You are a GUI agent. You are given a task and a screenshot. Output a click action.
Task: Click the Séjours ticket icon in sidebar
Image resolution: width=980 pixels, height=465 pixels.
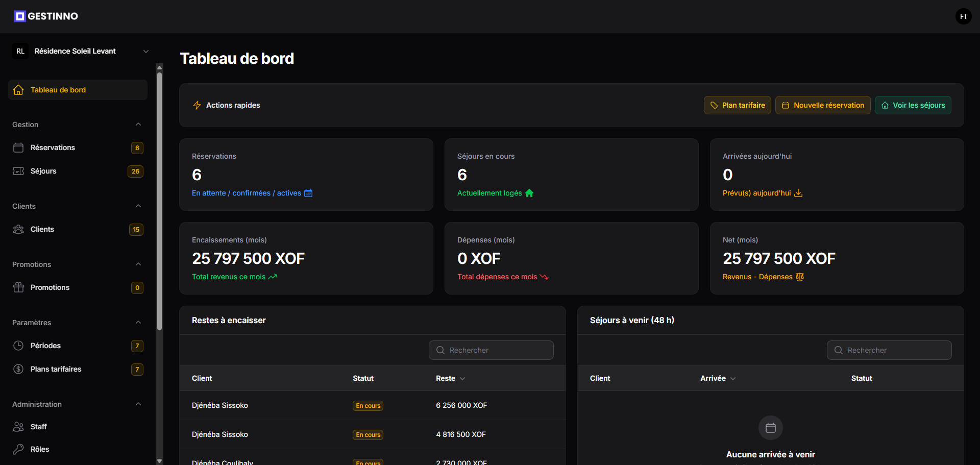[x=18, y=171]
